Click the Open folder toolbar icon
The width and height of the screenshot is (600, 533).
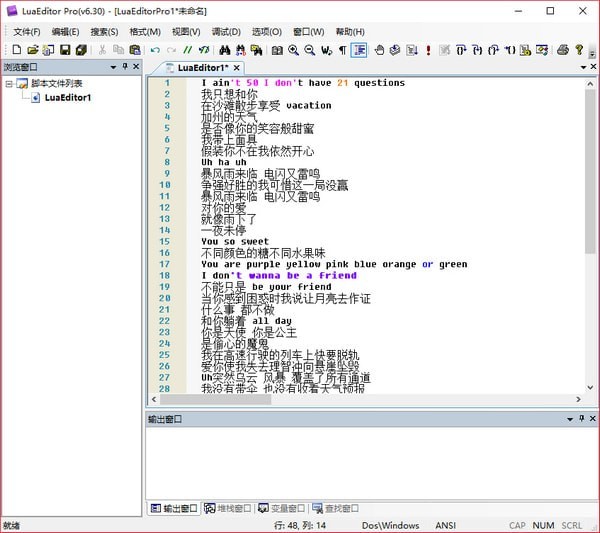click(32, 49)
